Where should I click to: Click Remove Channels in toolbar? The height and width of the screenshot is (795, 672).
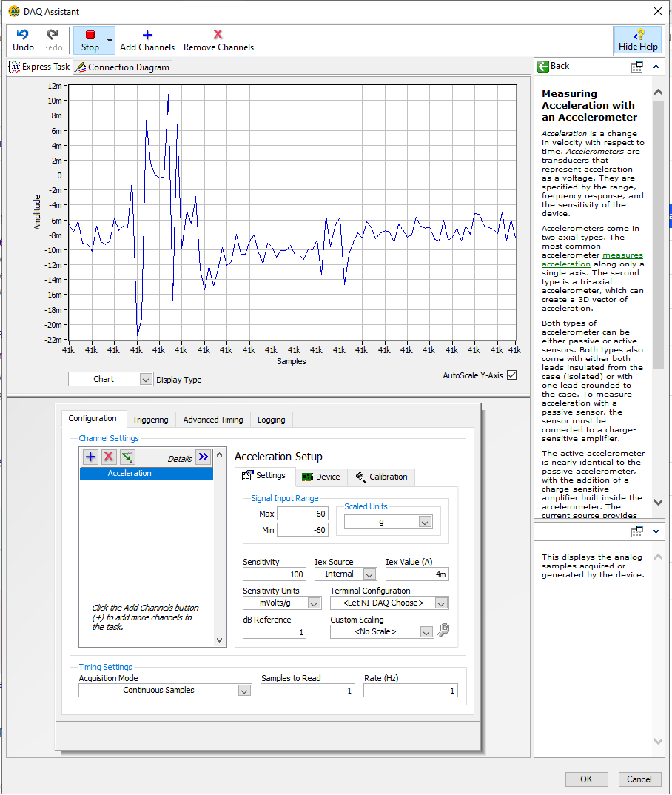(x=218, y=40)
